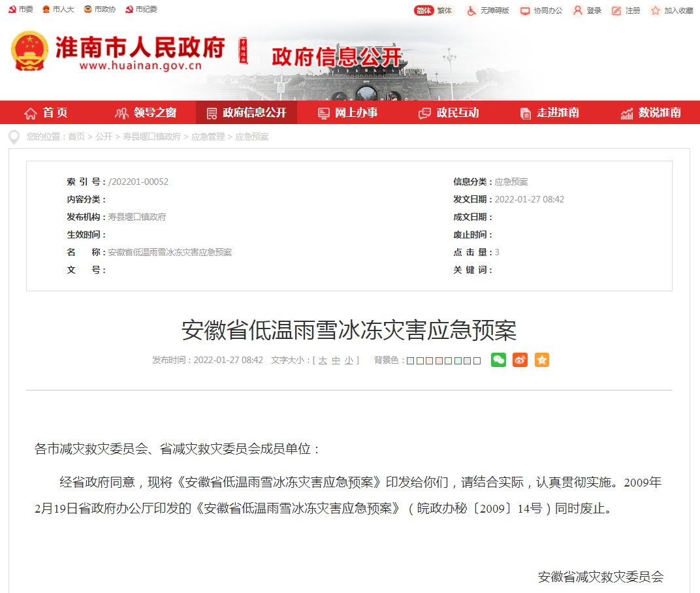The height and width of the screenshot is (593, 700).
Task: Click the orange star favorite icon below the title
Action: click(541, 360)
